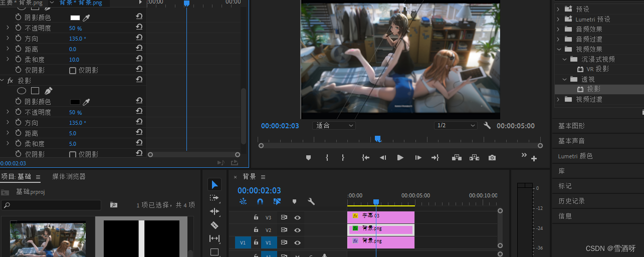644x257 pixels.
Task: Enable the lower 仅阴影 checkbox under 投影
Action: (72, 154)
